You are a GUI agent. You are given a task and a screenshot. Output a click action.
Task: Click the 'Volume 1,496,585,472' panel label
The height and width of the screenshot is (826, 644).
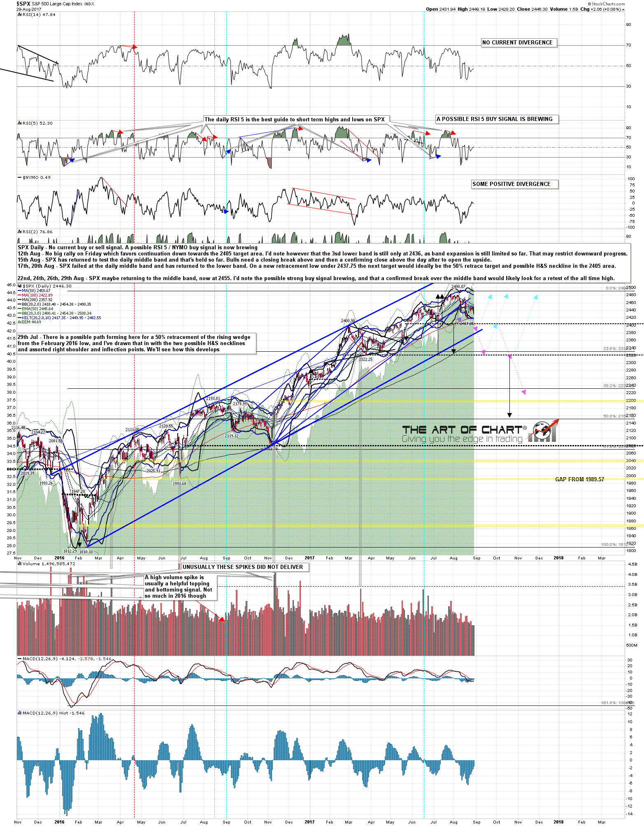tap(46, 564)
